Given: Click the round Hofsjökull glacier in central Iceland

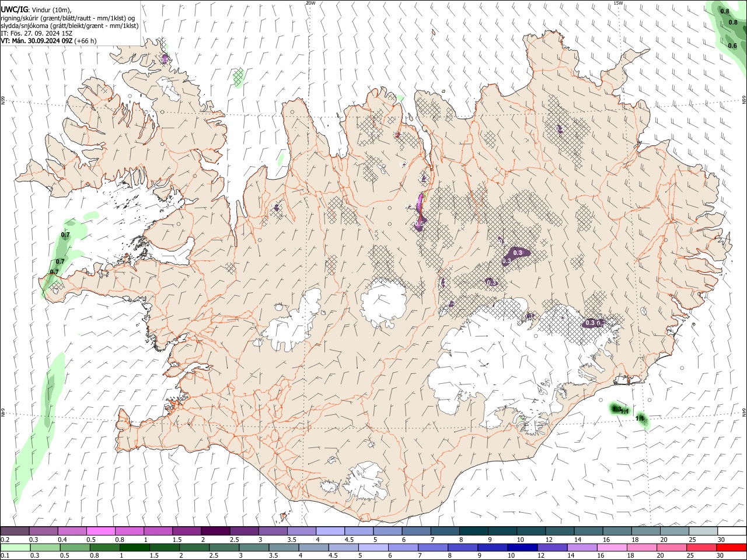Looking at the screenshot, I should [383, 303].
